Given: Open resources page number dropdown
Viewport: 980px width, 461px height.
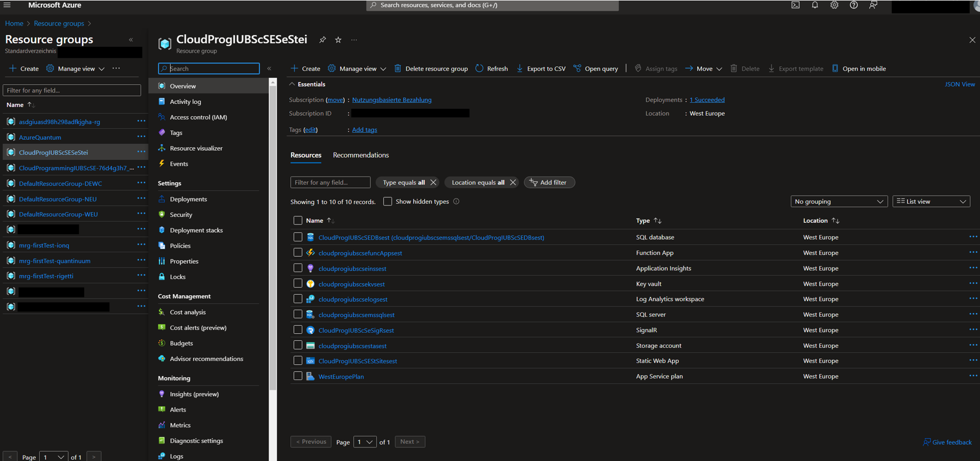Looking at the screenshot, I should click(365, 442).
